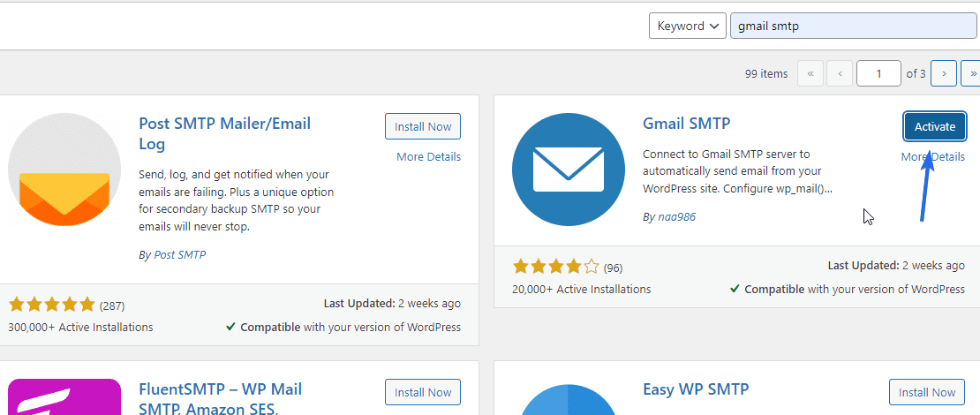Click the Post SMTP orange envelope icon
The image size is (980, 415).
point(64,170)
